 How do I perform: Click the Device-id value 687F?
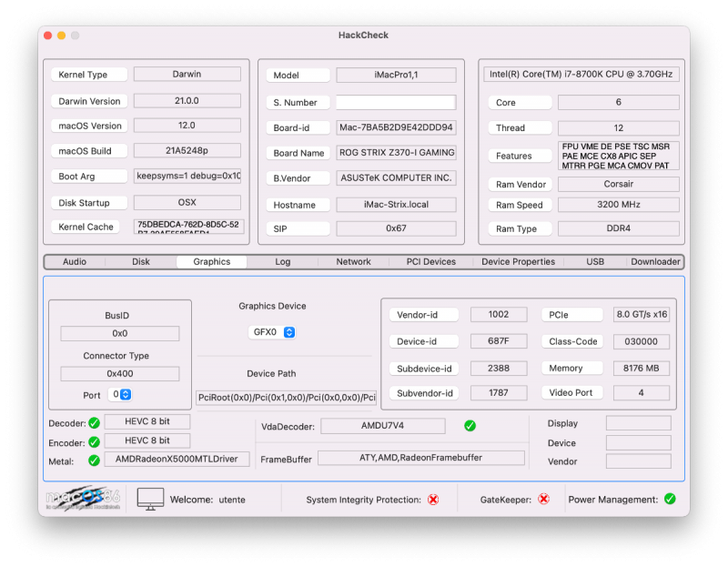pos(499,341)
